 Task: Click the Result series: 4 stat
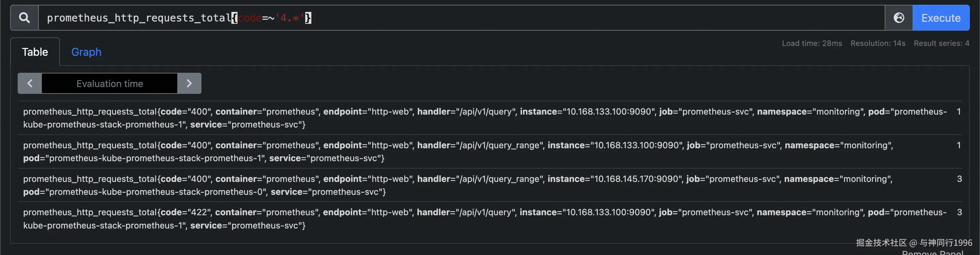941,43
